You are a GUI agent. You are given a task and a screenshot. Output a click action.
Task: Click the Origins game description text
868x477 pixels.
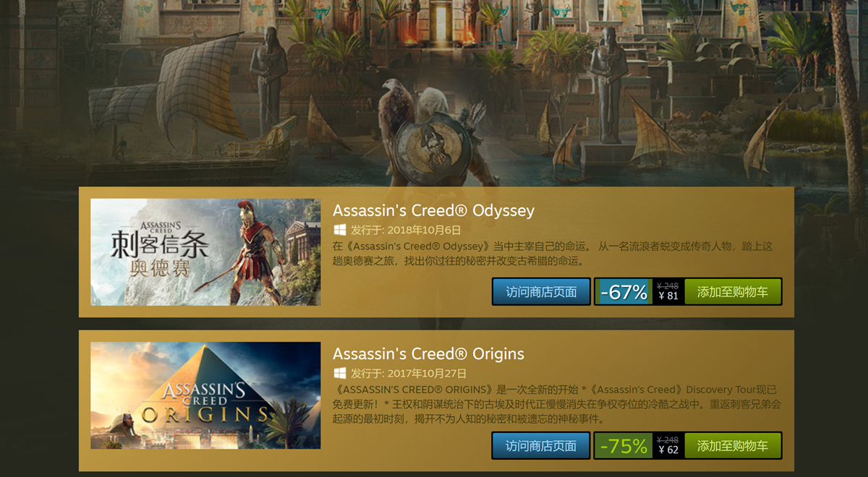click(x=557, y=405)
